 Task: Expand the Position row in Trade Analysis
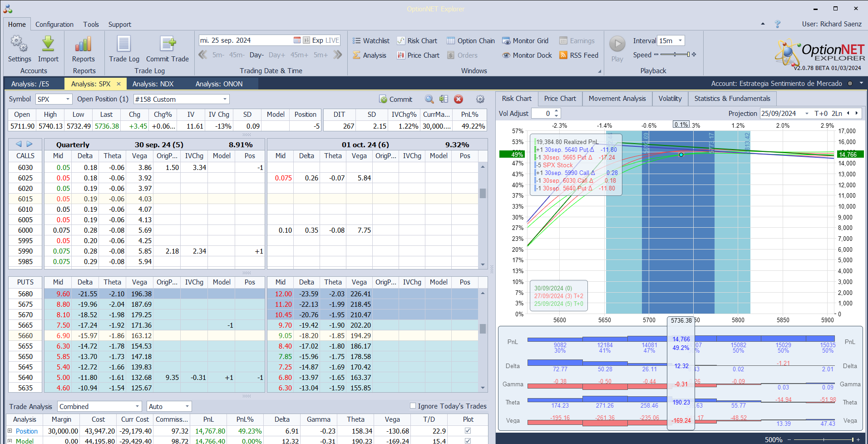tap(10, 431)
